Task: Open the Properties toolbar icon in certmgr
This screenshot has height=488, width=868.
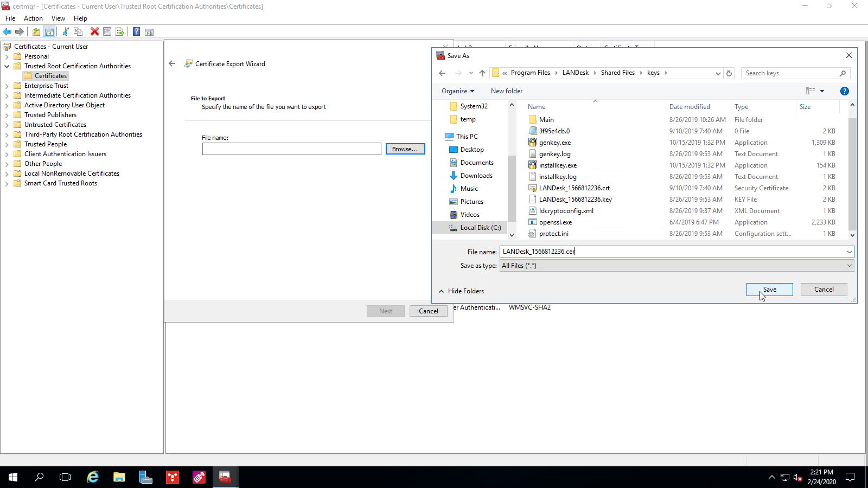Action: point(107,31)
